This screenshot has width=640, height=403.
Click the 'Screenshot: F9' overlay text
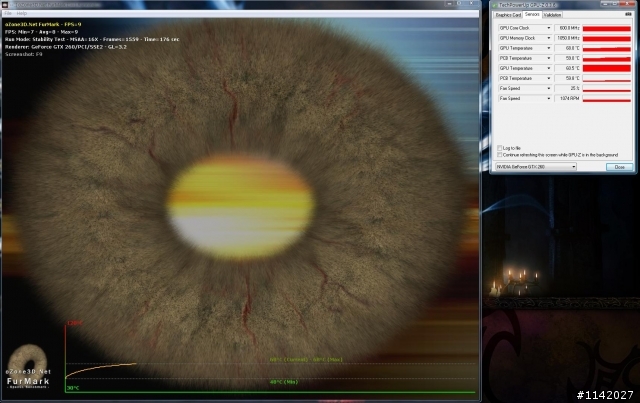23,54
